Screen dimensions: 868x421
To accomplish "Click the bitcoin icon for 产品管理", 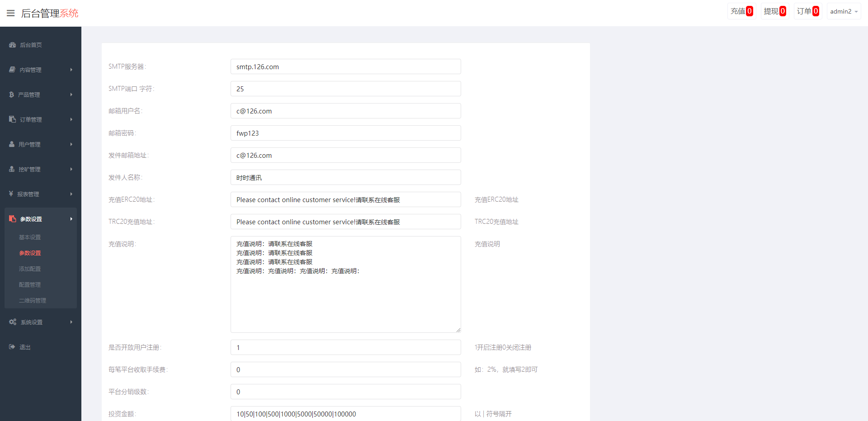I will [12, 95].
